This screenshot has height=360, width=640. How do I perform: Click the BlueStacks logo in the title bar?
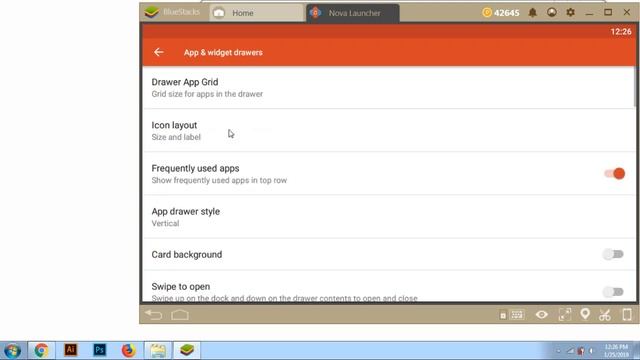[151, 12]
